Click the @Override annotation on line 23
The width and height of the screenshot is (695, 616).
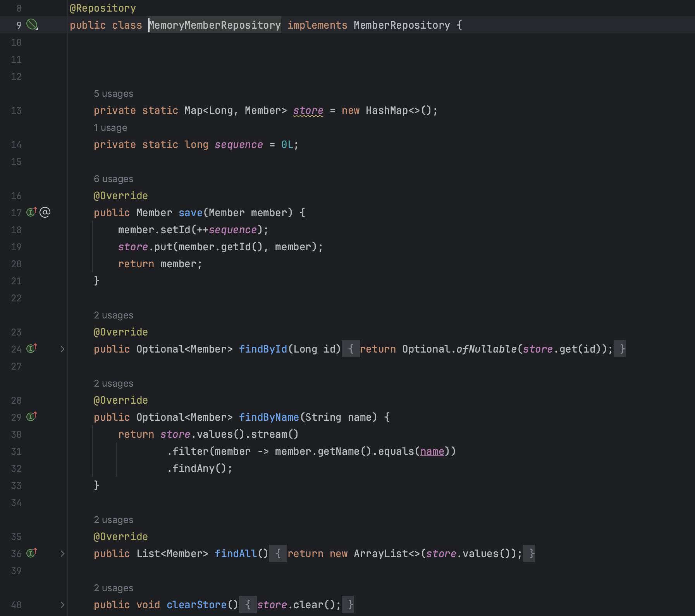(121, 332)
